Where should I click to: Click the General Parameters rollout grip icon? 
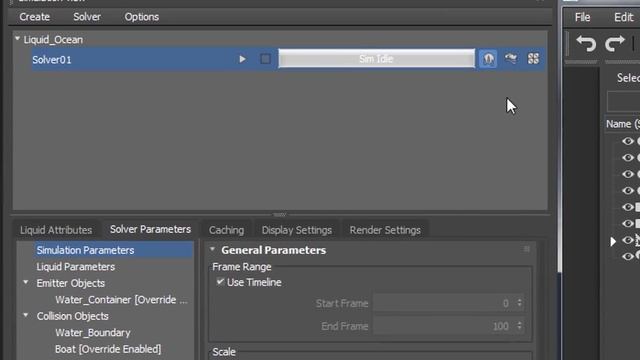click(x=527, y=249)
